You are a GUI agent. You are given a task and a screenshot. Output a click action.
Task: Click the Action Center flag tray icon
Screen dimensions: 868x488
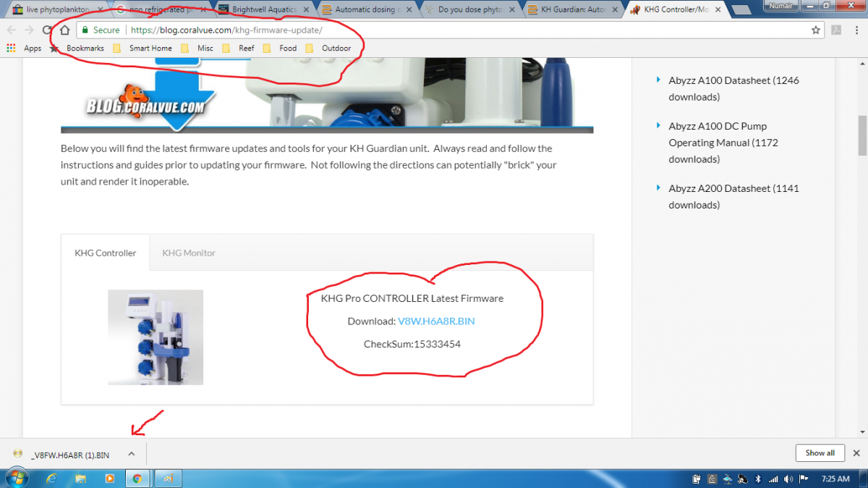tap(803, 479)
